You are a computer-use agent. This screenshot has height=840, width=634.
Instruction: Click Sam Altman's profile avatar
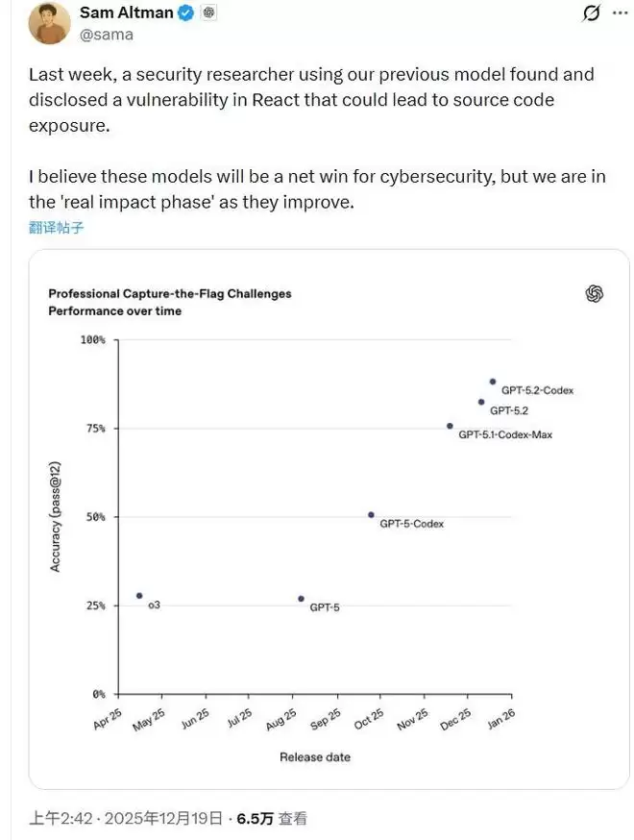point(49,23)
